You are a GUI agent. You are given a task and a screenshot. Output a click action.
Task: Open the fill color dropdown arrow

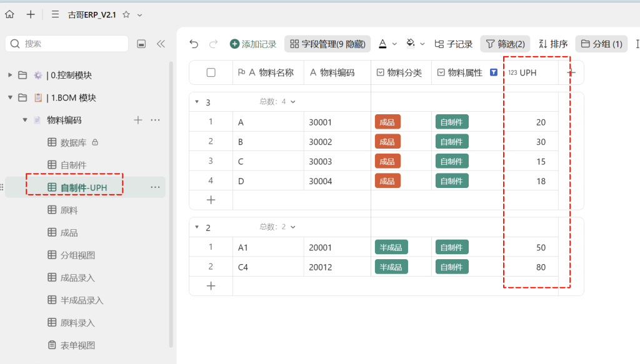422,44
